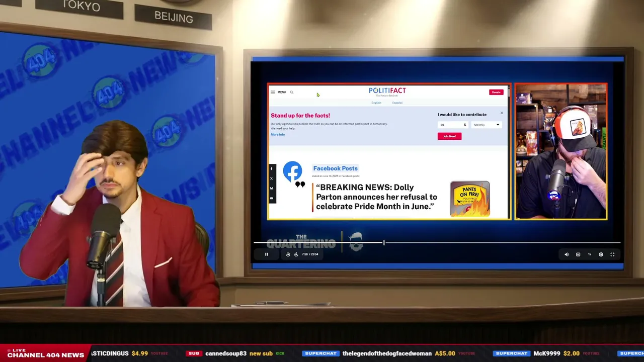The image size is (644, 362).
Task: Rewind the video with the skip-back icon
Action: (288, 254)
